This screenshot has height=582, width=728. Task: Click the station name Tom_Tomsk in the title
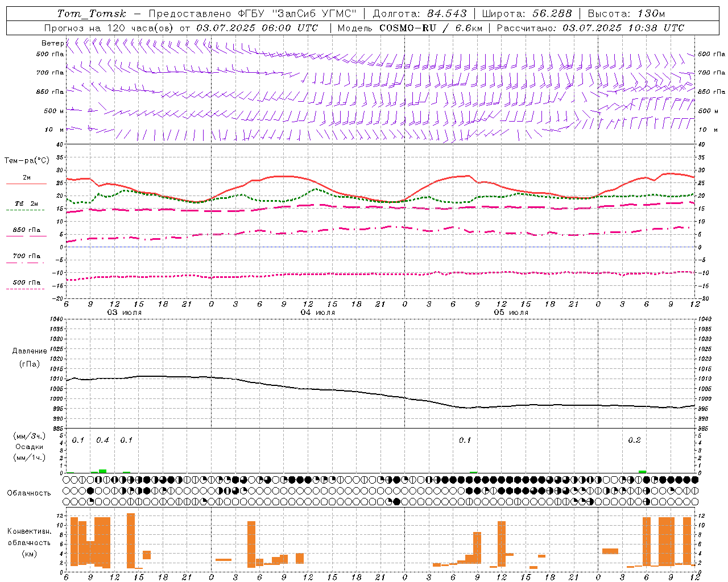[92, 14]
